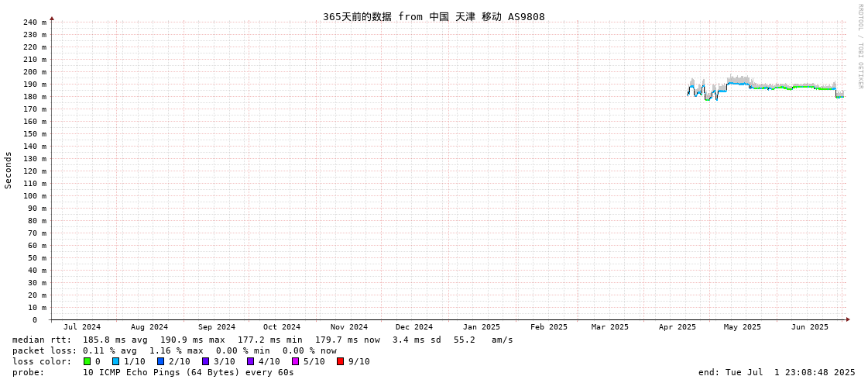Click the 55.2 am/s value
Viewport: 868px width, 383px height.
pyautogui.click(x=483, y=340)
